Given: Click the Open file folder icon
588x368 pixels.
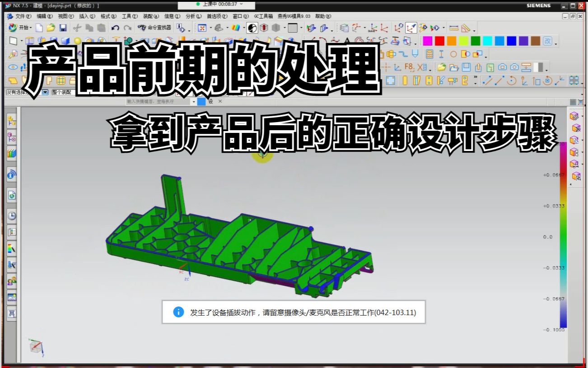Looking at the screenshot, I should pyautogui.click(x=51, y=28).
